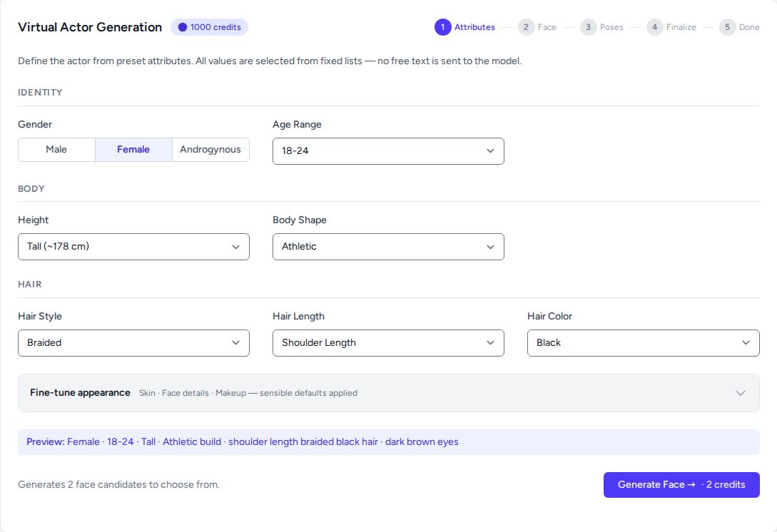The image size is (777, 532).
Task: Click the Hair Color field label
Action: pyautogui.click(x=549, y=316)
